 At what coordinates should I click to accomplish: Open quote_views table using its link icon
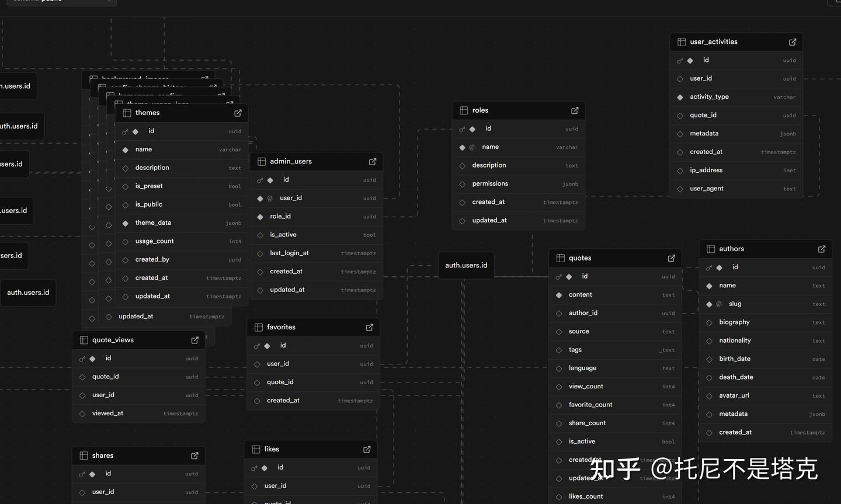tap(194, 340)
